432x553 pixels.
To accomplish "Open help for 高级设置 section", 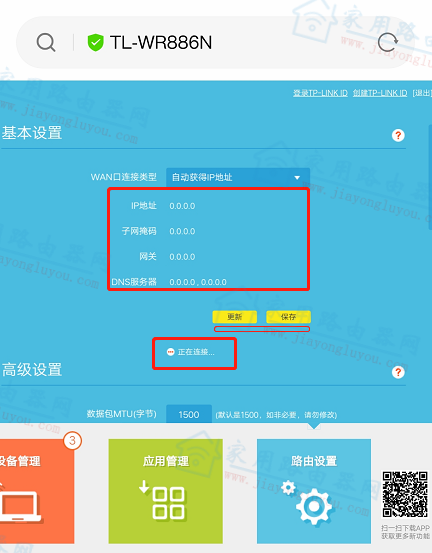I will coord(398,372).
